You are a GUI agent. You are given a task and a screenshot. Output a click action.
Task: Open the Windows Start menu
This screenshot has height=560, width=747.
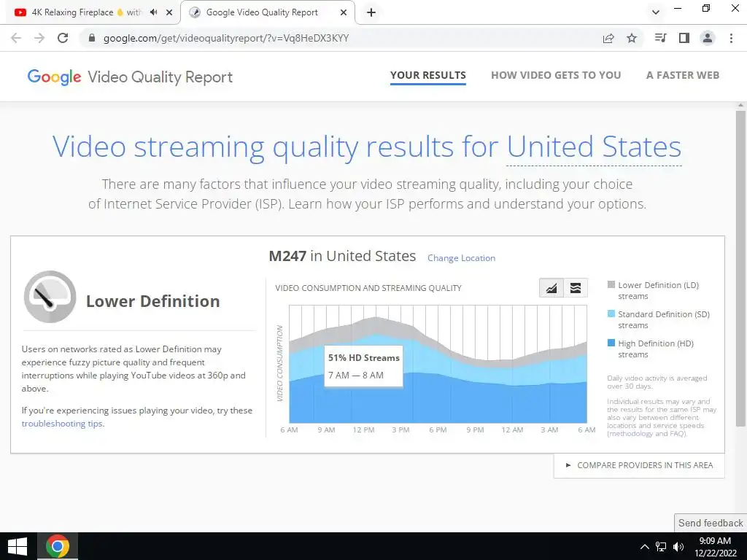[18, 546]
